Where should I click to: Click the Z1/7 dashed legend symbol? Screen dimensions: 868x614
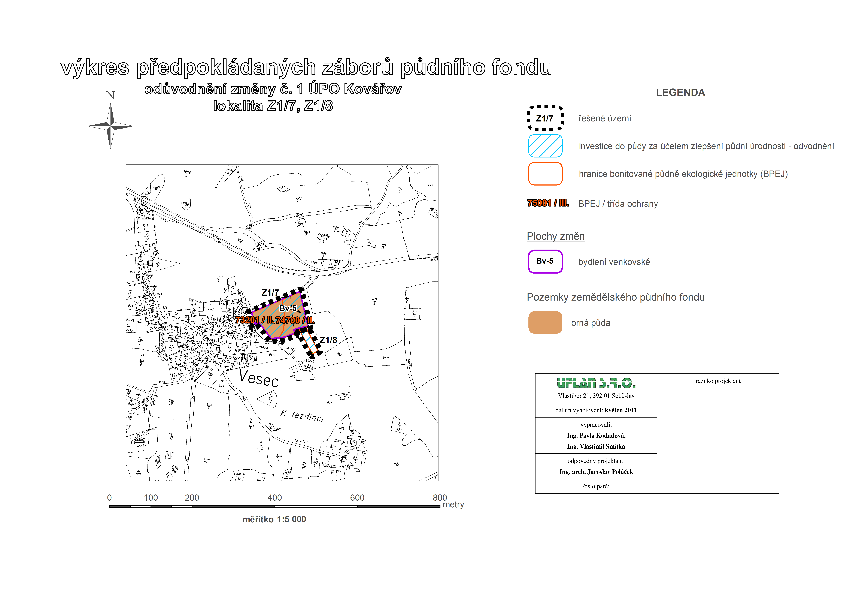[545, 118]
